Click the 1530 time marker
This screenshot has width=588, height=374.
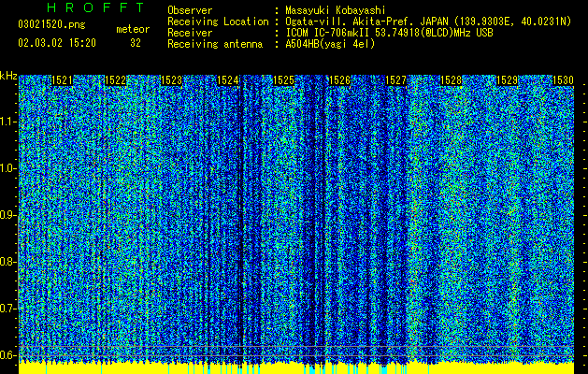563,80
